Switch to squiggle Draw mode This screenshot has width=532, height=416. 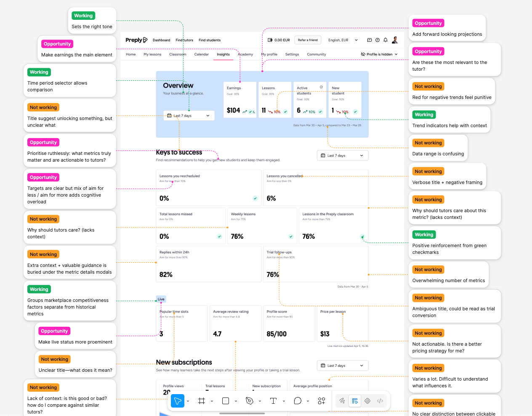coord(342,401)
